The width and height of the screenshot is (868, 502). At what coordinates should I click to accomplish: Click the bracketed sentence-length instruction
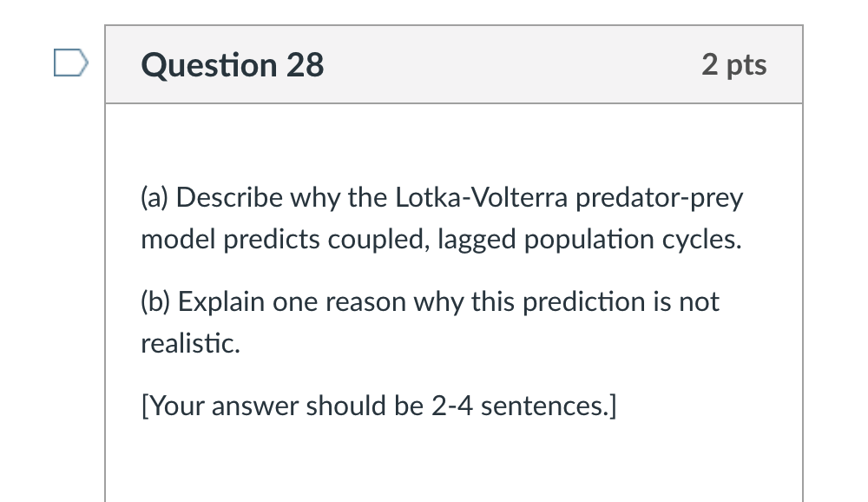point(378,406)
